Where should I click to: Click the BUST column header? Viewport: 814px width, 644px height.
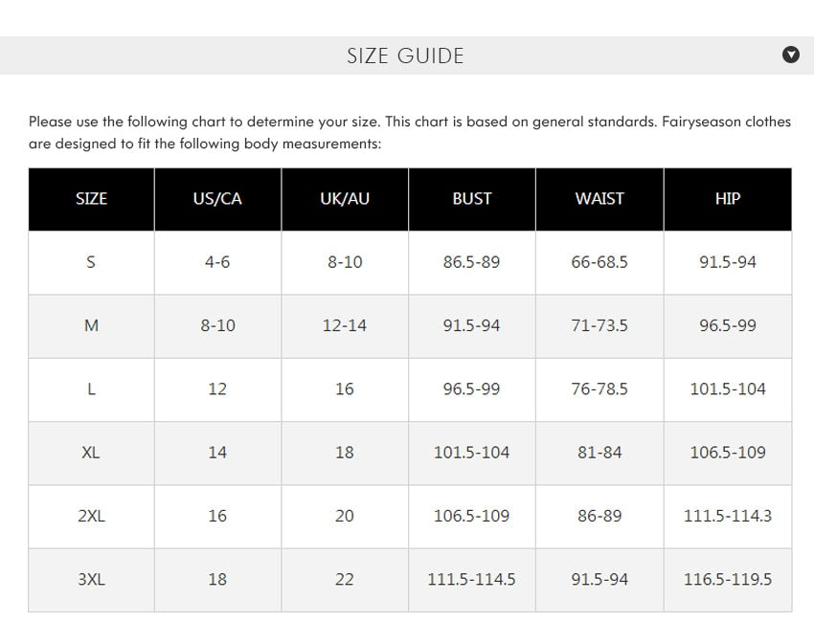(x=471, y=199)
